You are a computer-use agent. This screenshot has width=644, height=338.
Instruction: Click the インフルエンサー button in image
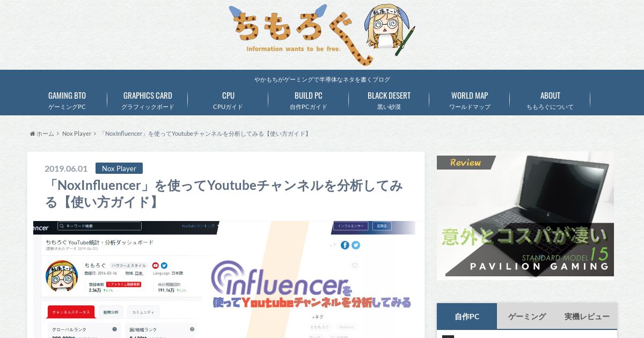coord(352,226)
